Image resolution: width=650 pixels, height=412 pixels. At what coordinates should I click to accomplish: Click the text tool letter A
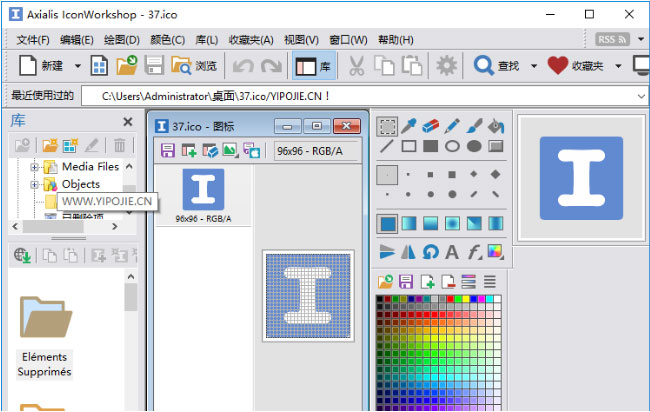452,252
